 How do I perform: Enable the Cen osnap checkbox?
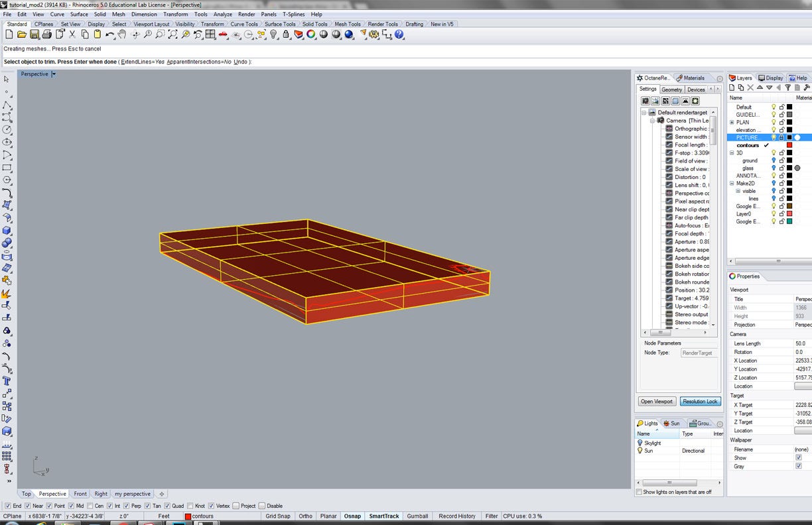point(90,506)
